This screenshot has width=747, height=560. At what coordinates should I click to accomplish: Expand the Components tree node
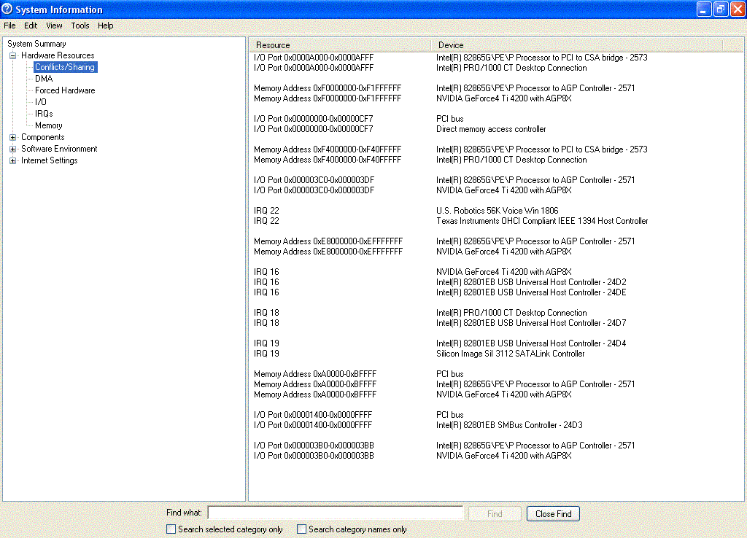pos(13,138)
